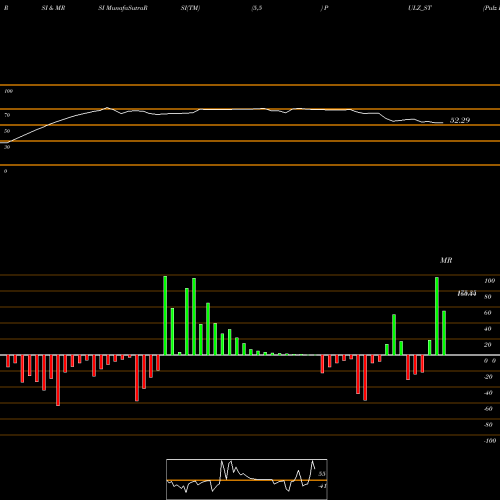The height and width of the screenshot is (500, 500).
Task: Click the final green histogram bar
Action: (x=444, y=333)
